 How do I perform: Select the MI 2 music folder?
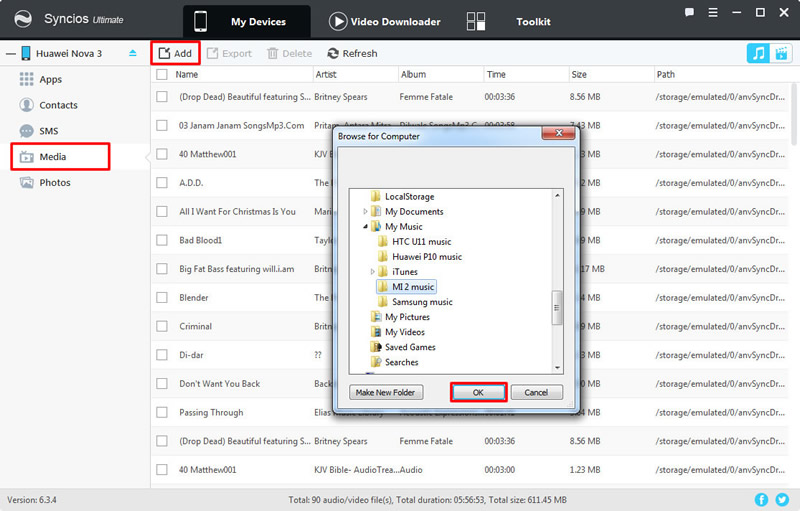[407, 287]
